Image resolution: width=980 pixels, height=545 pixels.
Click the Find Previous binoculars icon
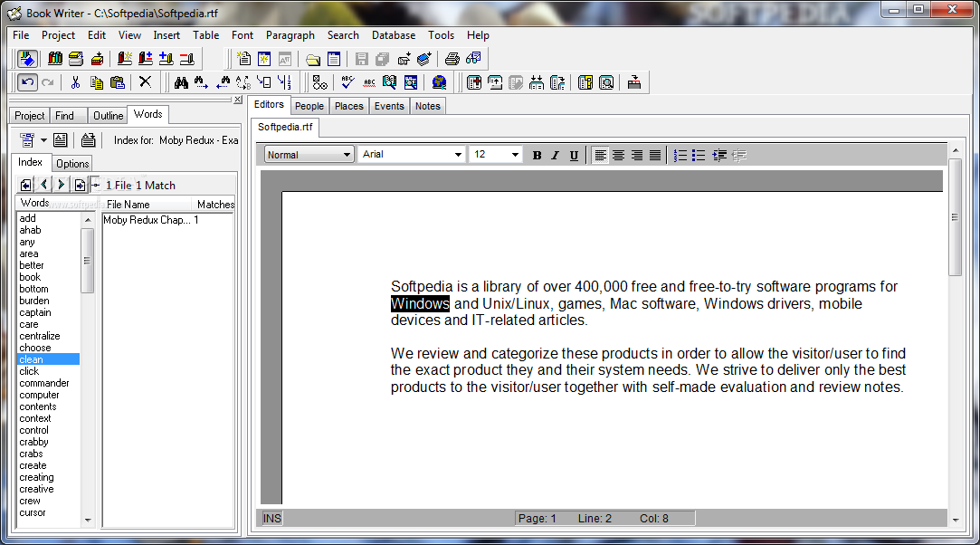coord(223,82)
